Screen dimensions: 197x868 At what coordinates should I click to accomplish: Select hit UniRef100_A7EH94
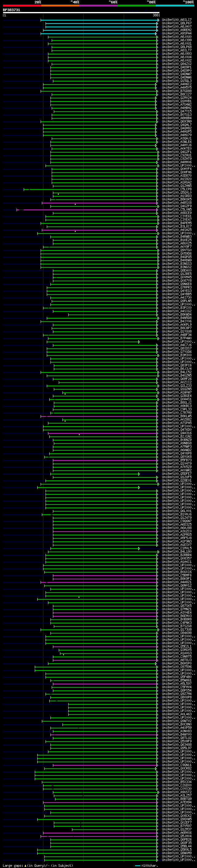click(177, 802)
